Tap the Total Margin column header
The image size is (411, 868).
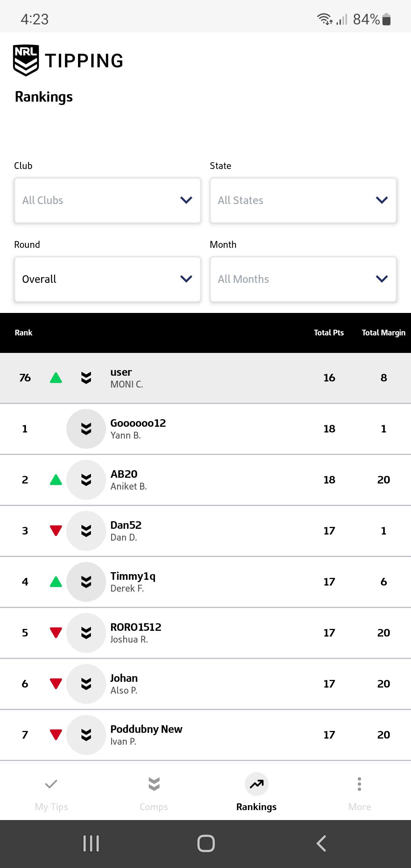click(384, 333)
